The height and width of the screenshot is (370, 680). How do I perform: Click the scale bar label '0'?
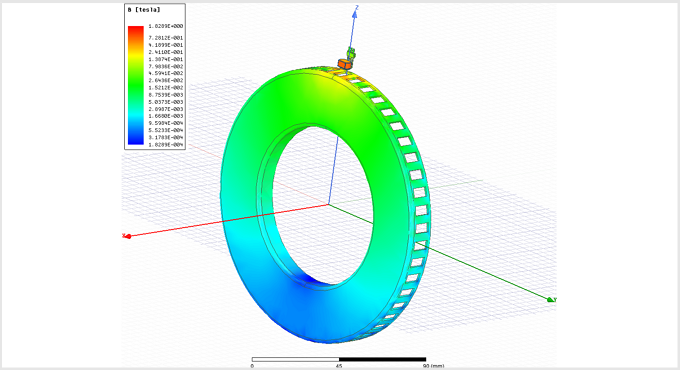click(252, 366)
